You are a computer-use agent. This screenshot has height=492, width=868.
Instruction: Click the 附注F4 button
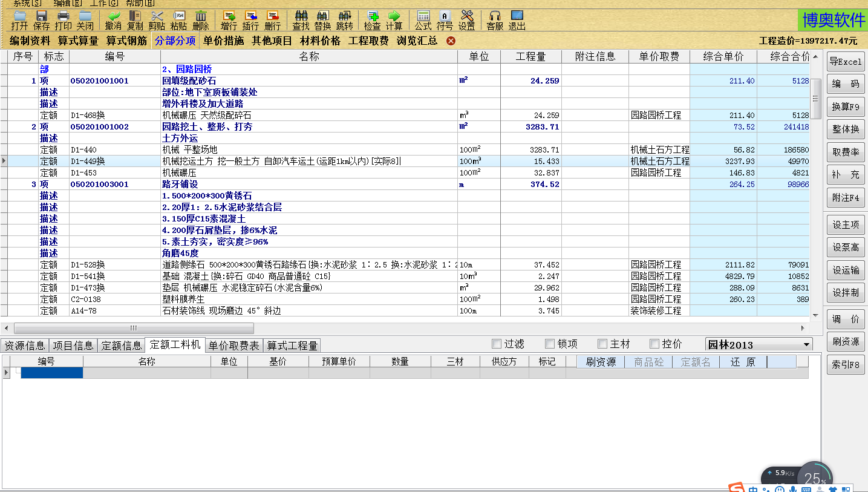846,197
